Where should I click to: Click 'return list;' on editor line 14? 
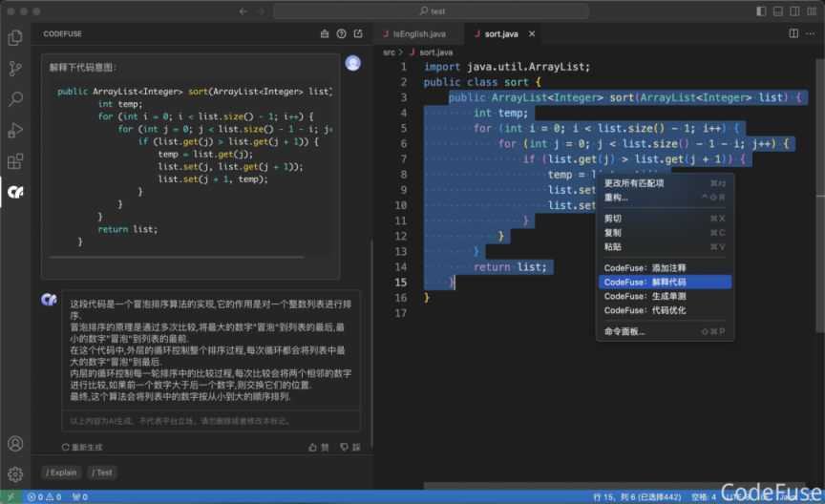click(510, 266)
